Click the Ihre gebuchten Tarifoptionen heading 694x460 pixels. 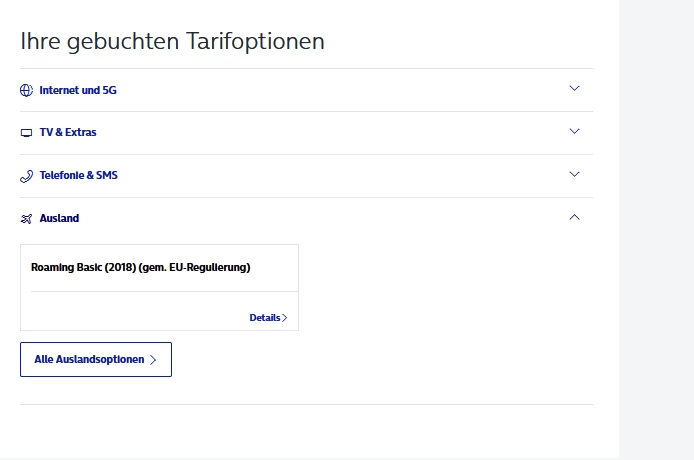172,41
